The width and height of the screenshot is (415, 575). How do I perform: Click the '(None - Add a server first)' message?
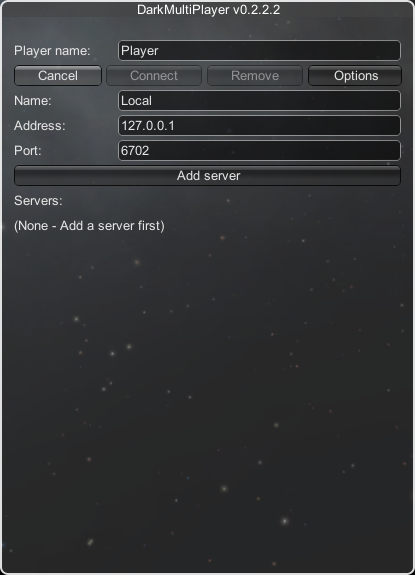pos(89,226)
